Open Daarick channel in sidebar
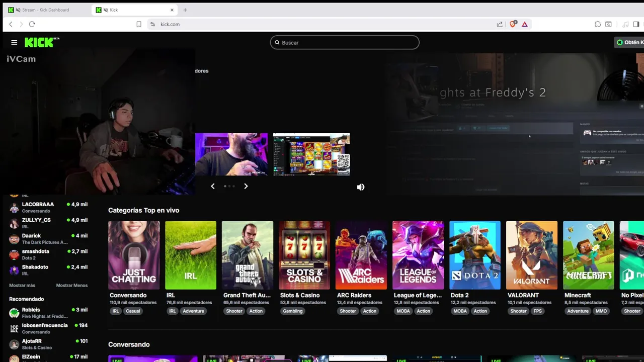Image resolution: width=644 pixels, height=362 pixels. (x=48, y=239)
